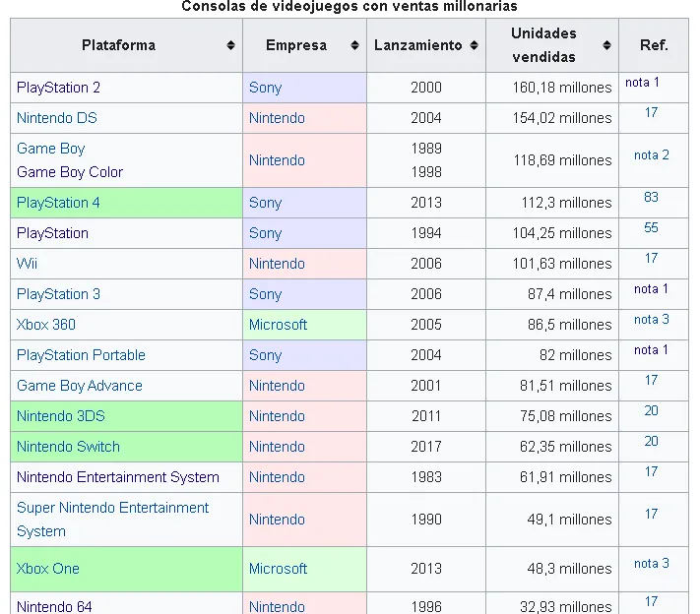Sort table by Empresa column arrows
Screen dimensions: 700x614
(354, 45)
